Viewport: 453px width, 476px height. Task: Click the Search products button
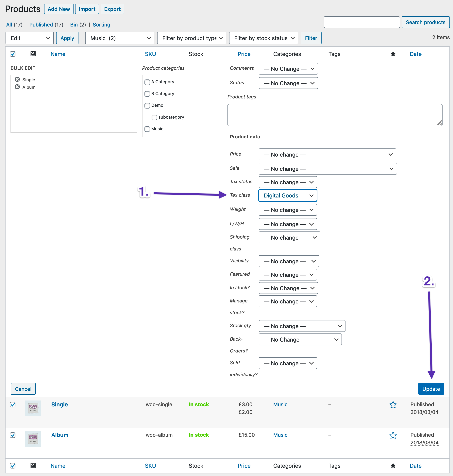(x=426, y=22)
